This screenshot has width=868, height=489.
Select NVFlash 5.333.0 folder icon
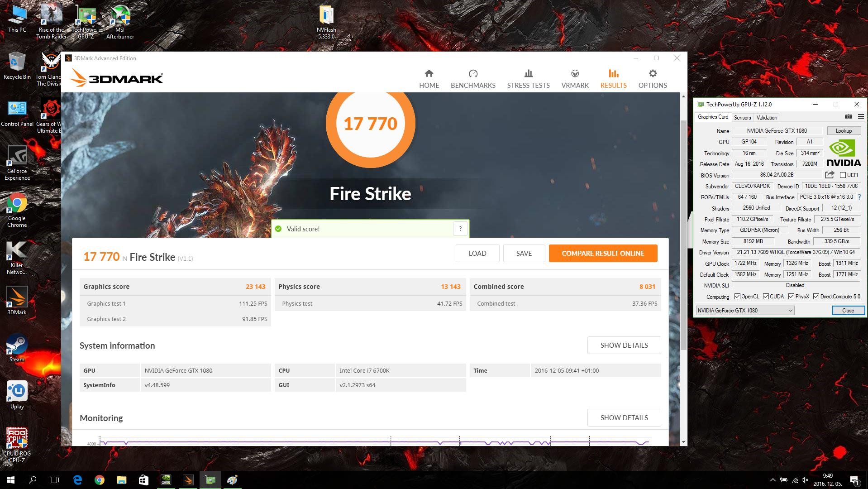click(x=326, y=21)
